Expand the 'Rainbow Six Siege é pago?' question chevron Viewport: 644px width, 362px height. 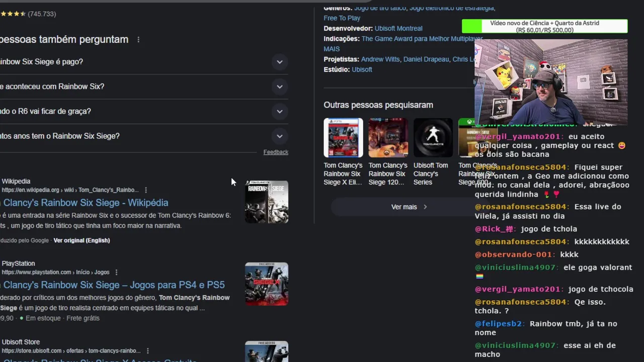click(280, 62)
